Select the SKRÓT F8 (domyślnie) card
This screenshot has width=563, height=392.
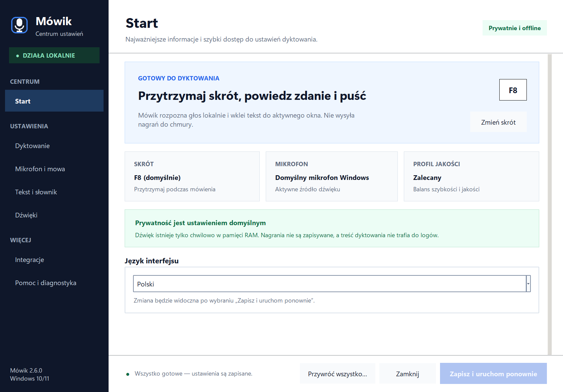[192, 176]
